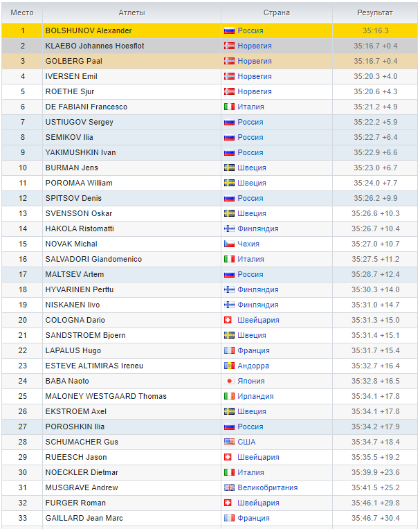
Task: Click the Norwegian flag in Klaebo's row
Action: (229, 46)
